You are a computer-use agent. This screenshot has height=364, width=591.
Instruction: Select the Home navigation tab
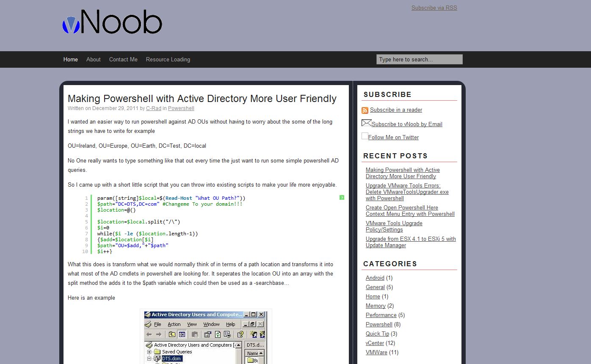pos(70,59)
